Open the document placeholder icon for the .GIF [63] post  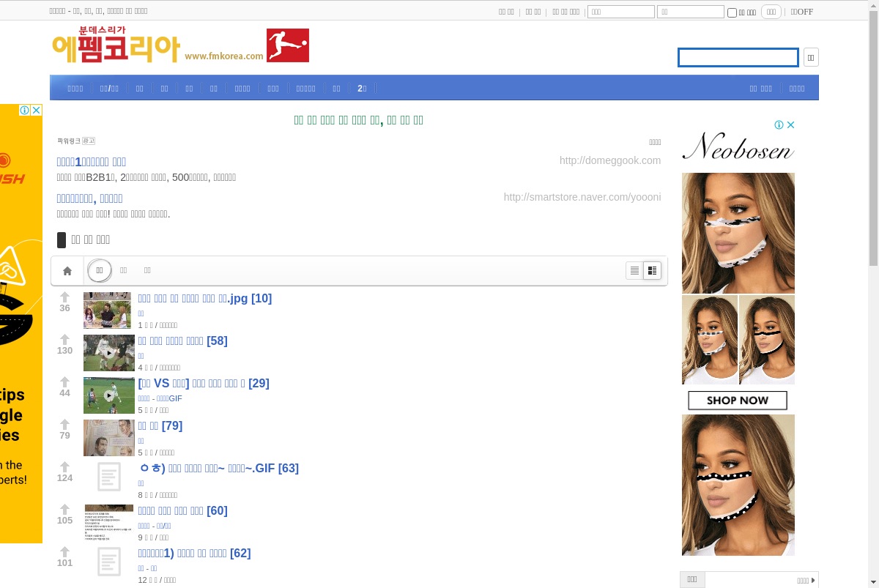tap(108, 477)
